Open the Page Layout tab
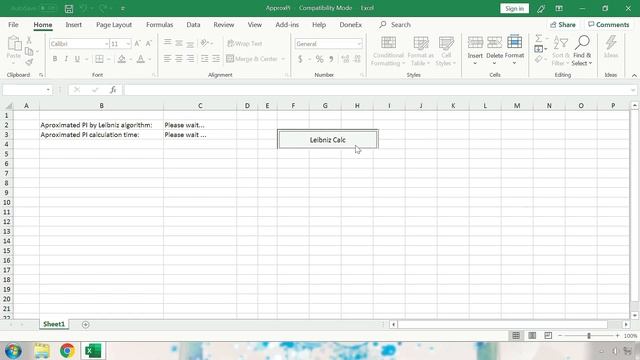The height and width of the screenshot is (360, 640). click(x=114, y=25)
